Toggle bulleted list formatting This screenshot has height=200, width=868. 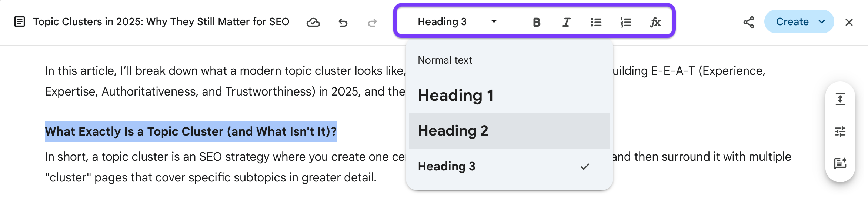click(x=596, y=22)
